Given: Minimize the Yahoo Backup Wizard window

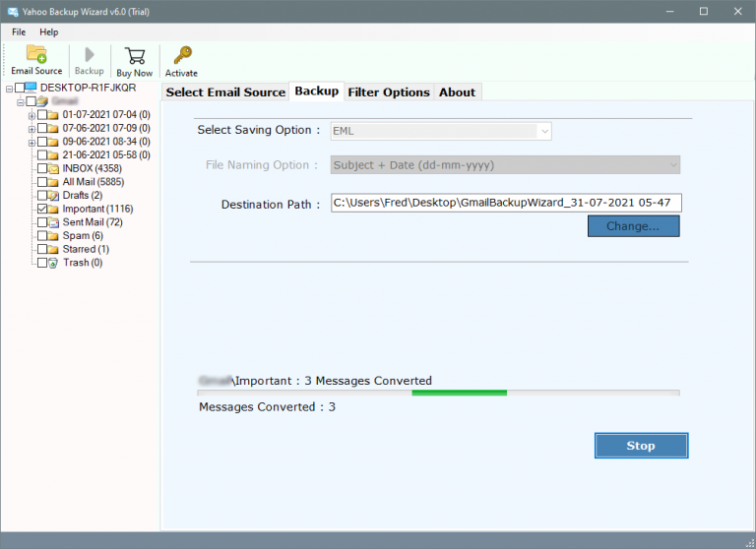Looking at the screenshot, I should (x=669, y=11).
